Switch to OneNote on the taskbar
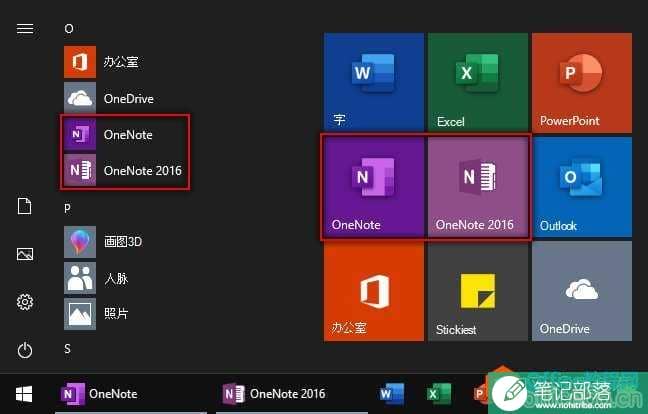This screenshot has width=648, height=414. (x=131, y=394)
